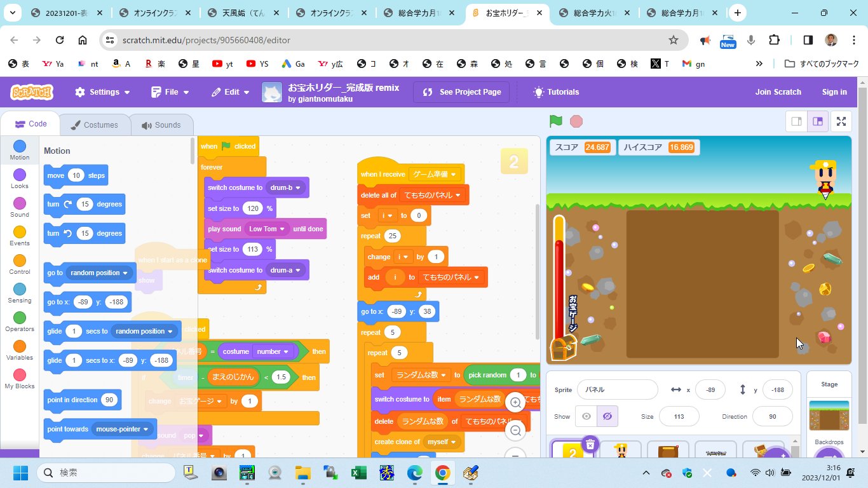Zoom in on the code workspace
The image size is (868, 488).
[515, 402]
